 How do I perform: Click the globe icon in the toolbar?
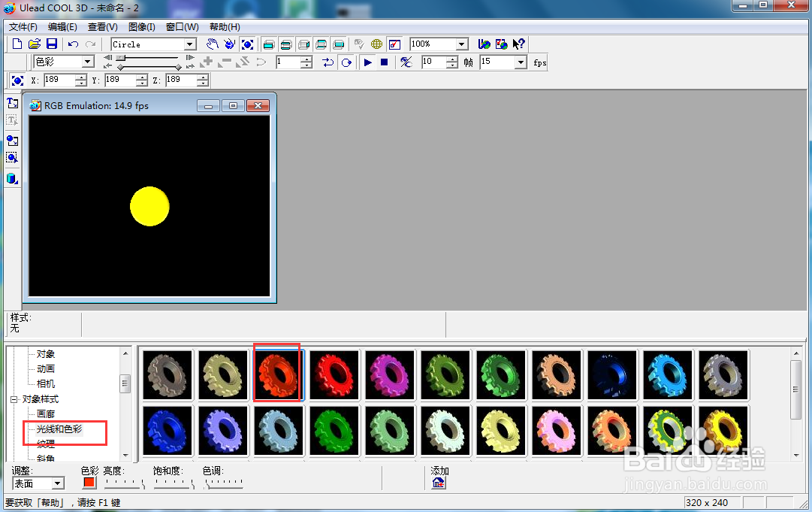376,44
